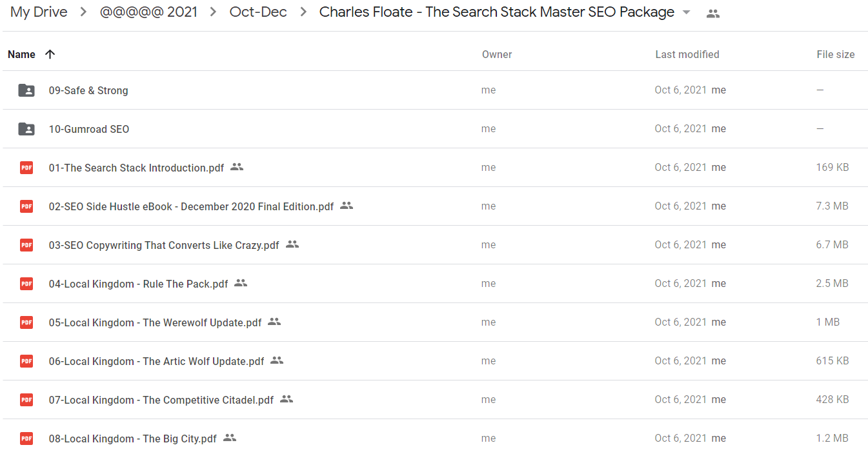Expand the current folder name dropdown arrow
868x454 pixels.
pyautogui.click(x=687, y=12)
